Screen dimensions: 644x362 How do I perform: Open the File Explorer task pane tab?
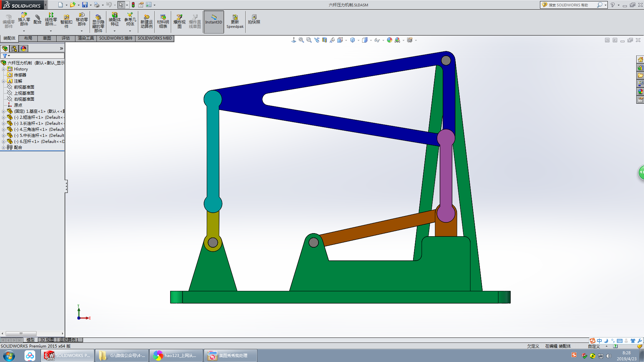click(640, 75)
